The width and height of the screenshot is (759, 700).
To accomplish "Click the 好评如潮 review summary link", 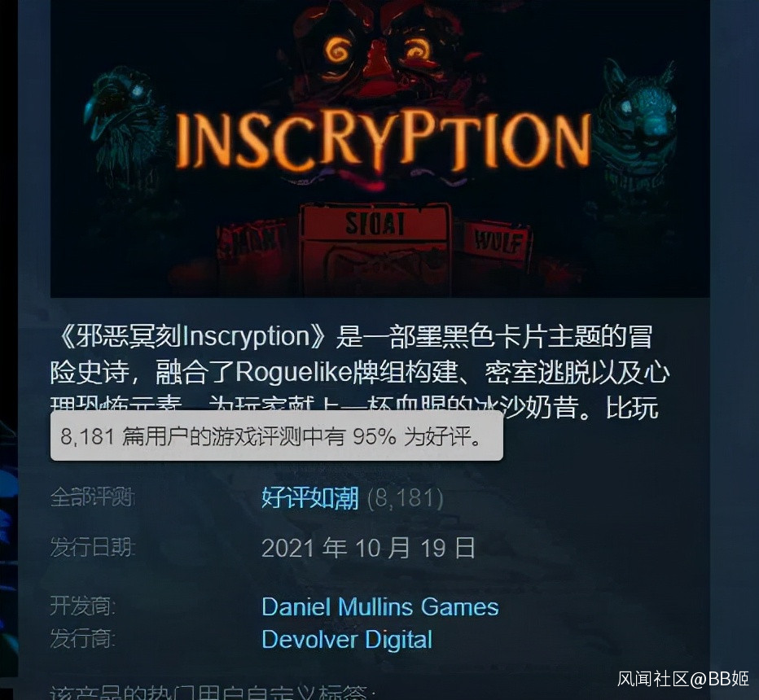I will pyautogui.click(x=309, y=498).
